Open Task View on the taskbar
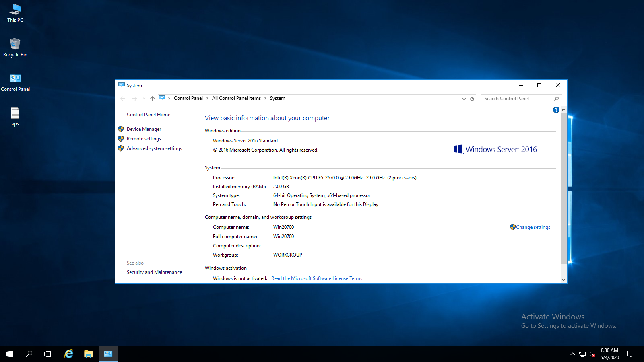Viewport: 644px width, 362px height. coord(48,354)
